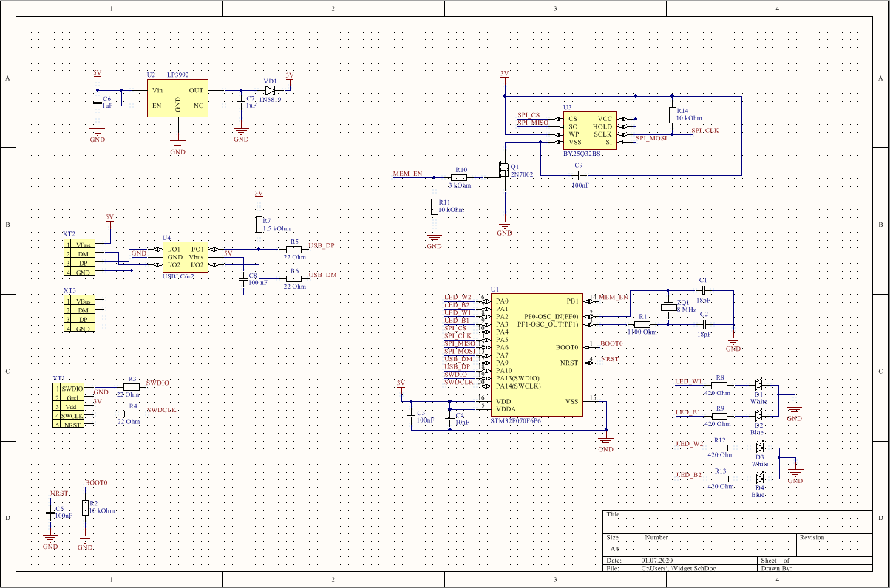Select the U3 BY25Q32BS memory chip
890x588 pixels.
[x=588, y=130]
